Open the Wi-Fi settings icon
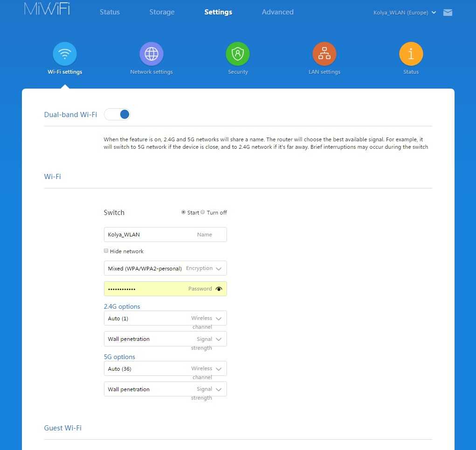The width and height of the screenshot is (476, 450). click(65, 54)
